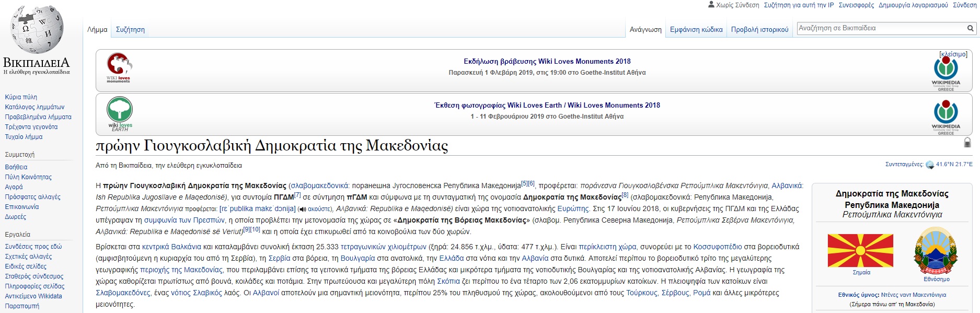Open Σχετικές αλλαγές tool link
The image size is (980, 313).
pos(28,257)
